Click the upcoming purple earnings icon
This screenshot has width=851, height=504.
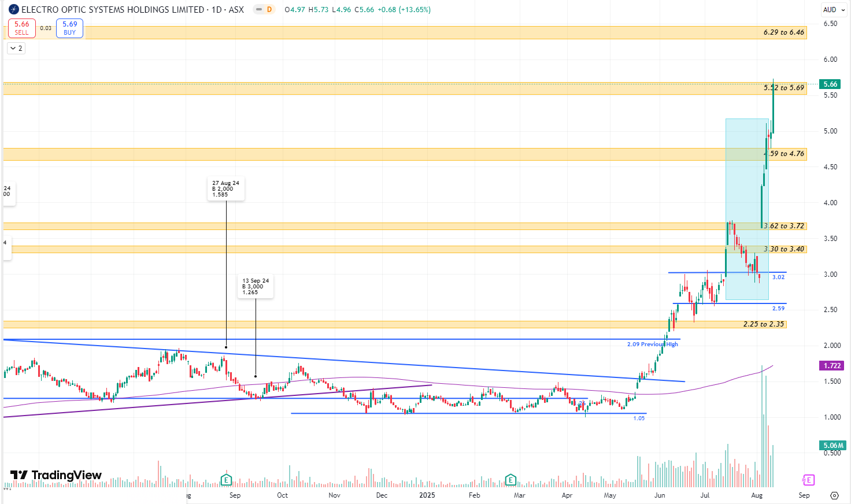[808, 480]
